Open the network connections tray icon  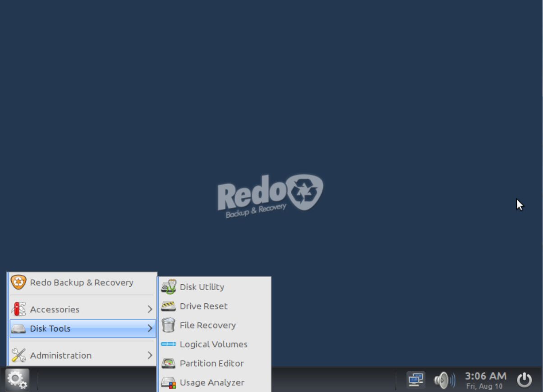(415, 380)
